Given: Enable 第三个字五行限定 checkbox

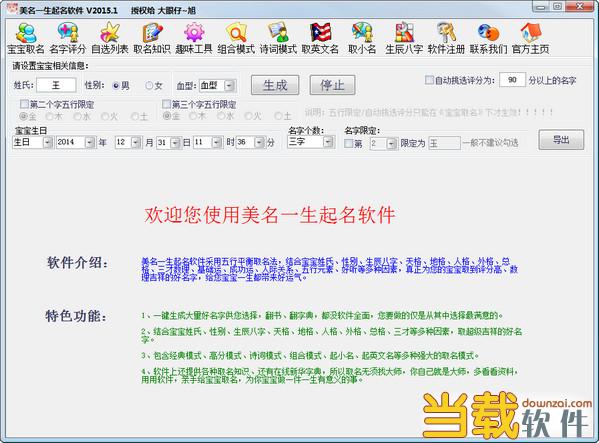Looking at the screenshot, I should tap(166, 104).
